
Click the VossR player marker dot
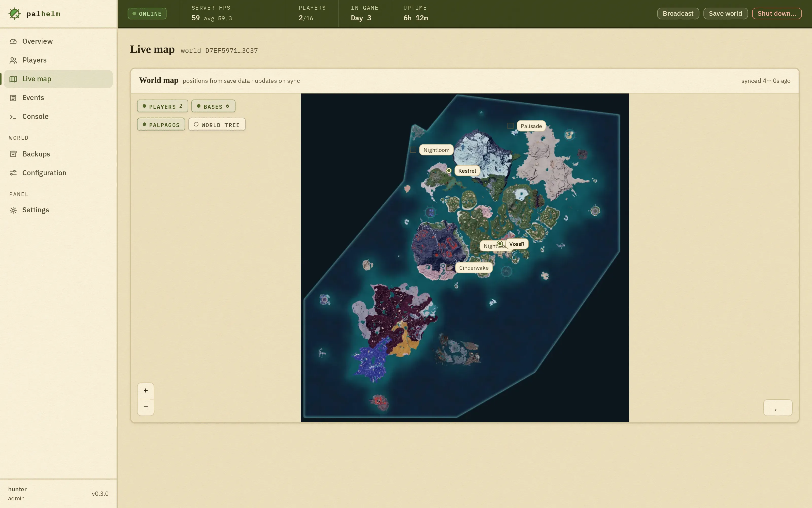click(500, 244)
